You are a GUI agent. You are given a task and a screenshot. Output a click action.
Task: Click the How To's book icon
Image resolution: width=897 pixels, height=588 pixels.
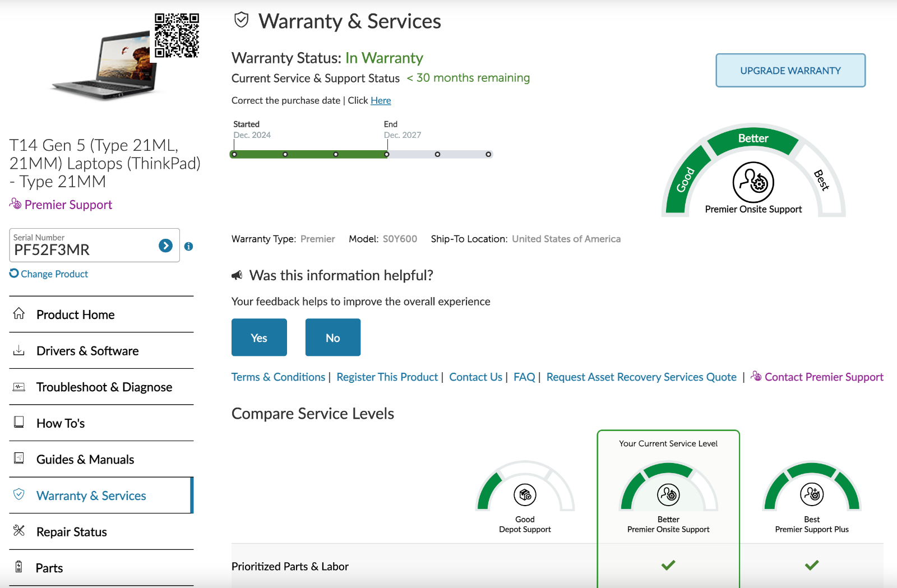coord(19,422)
